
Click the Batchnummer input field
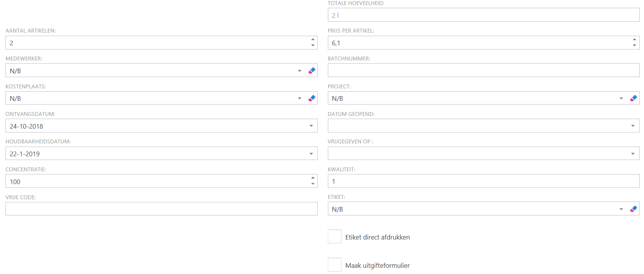pyautogui.click(x=483, y=71)
